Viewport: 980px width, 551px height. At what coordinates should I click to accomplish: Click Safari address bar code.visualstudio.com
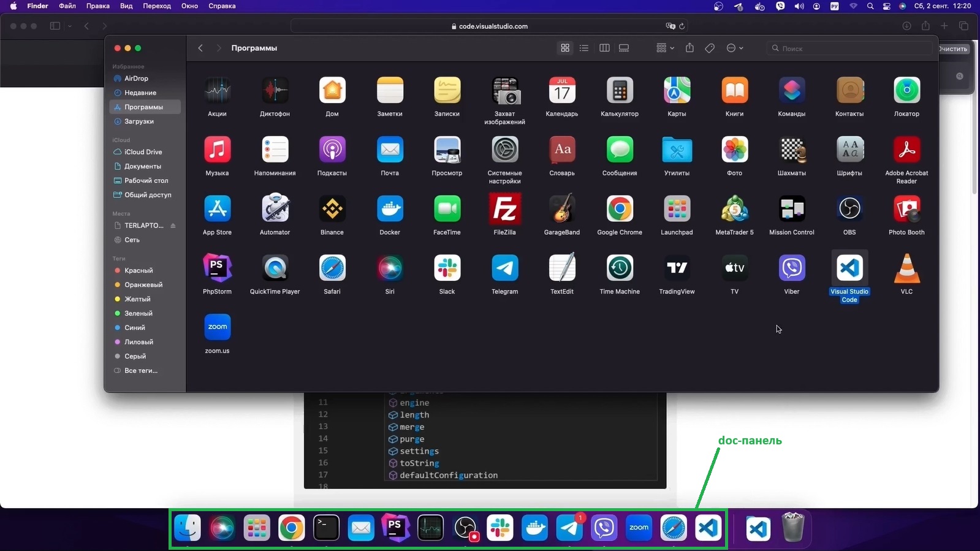pos(489,26)
